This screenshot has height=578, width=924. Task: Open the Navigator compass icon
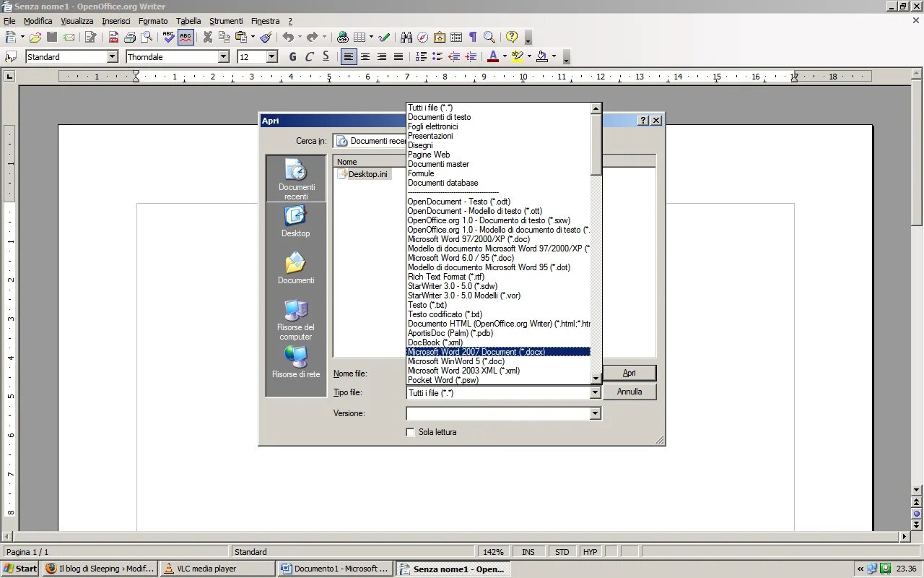click(x=423, y=37)
